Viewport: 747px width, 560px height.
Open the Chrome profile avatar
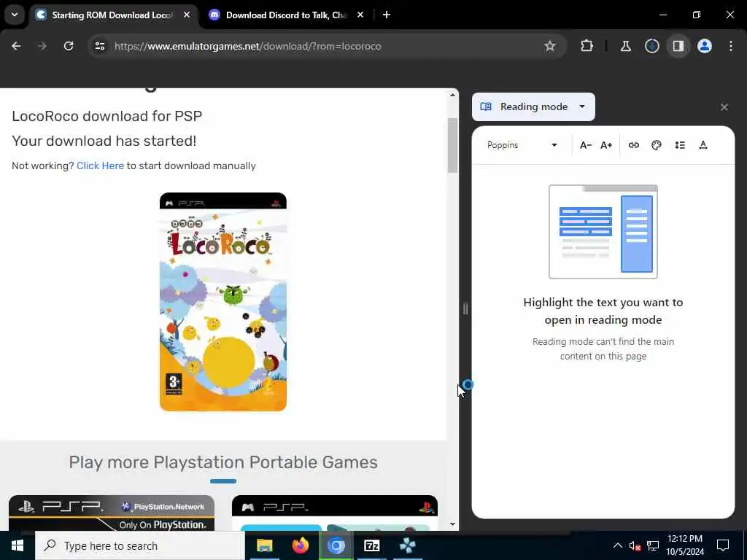click(x=705, y=46)
